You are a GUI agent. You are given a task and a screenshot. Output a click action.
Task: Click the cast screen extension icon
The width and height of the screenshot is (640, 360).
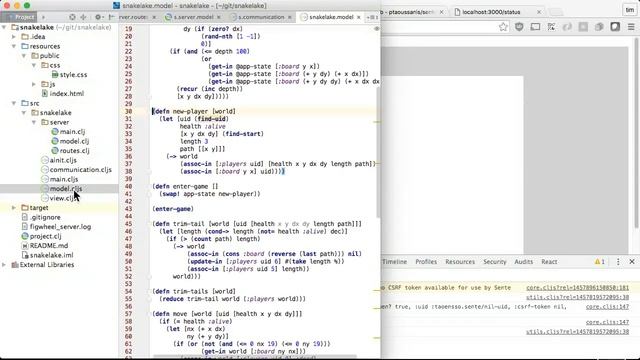[535, 27]
